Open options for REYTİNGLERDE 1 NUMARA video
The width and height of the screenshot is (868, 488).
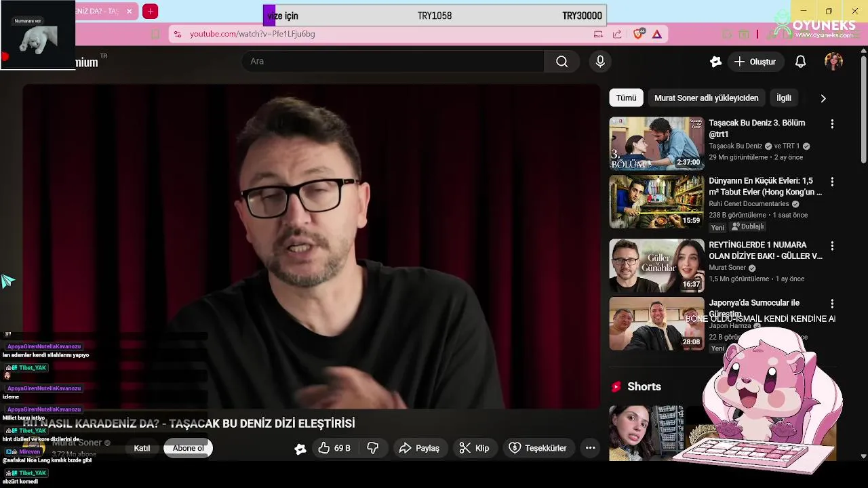(x=832, y=246)
